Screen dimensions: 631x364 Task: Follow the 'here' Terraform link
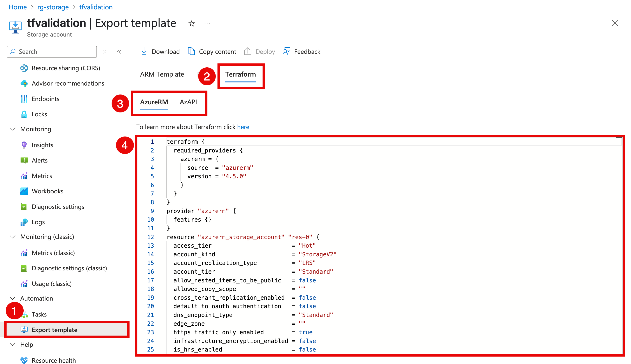(243, 127)
